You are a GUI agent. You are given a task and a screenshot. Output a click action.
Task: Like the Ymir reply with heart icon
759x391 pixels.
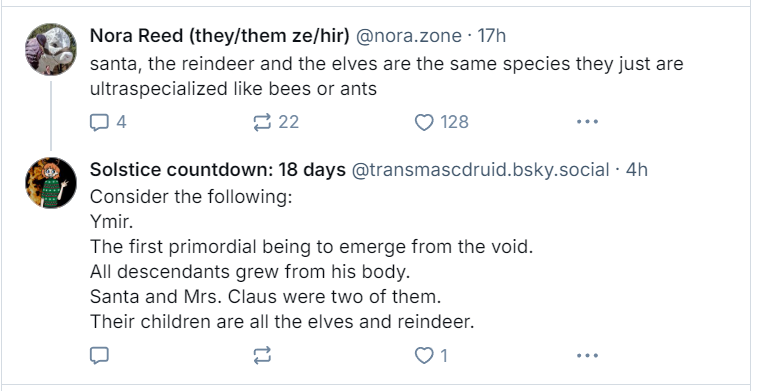click(x=424, y=356)
